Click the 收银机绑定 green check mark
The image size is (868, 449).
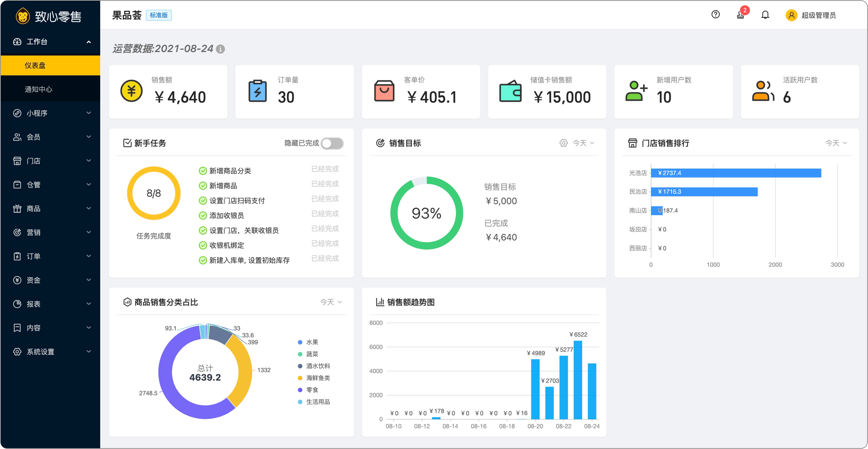coord(203,245)
